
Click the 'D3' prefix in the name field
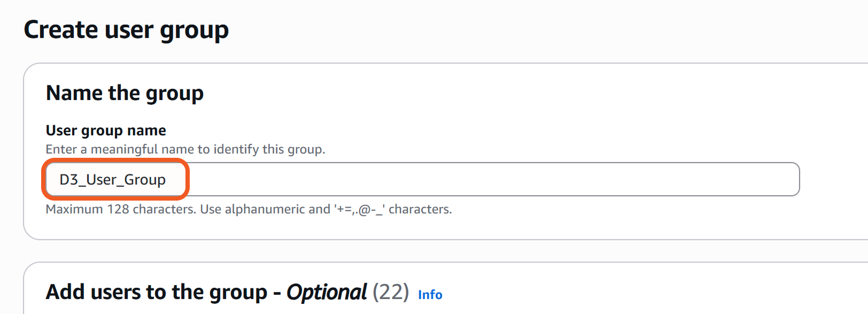pos(69,180)
